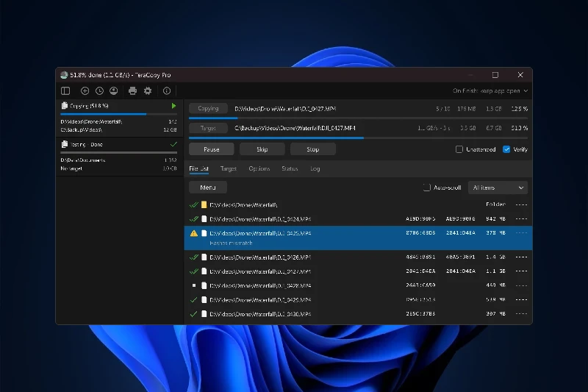The height and width of the screenshot is (392, 588).
Task: Select the D:\Videos\Drone\Waterfall\ folder row
Action: pyautogui.click(x=358, y=204)
